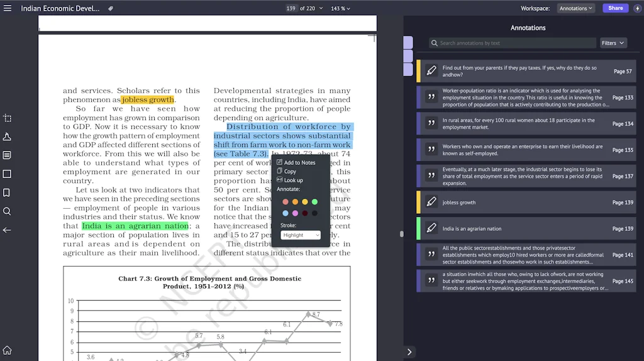The height and width of the screenshot is (361, 644).
Task: Click the Share button
Action: 615,8
